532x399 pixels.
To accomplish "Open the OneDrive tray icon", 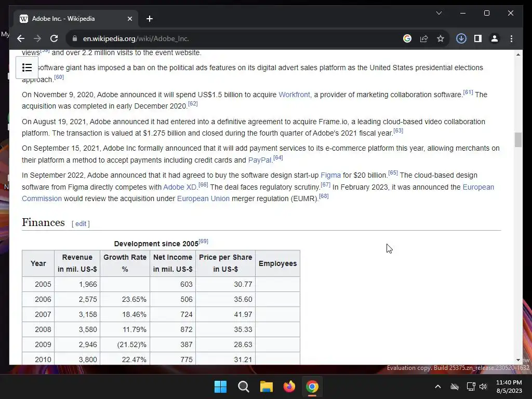I will click(x=455, y=387).
